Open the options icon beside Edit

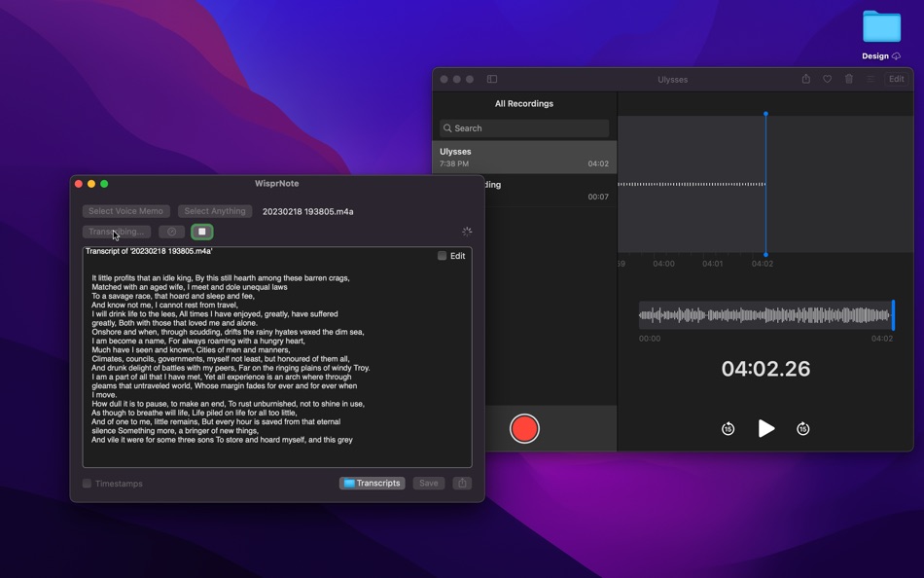[872, 79]
